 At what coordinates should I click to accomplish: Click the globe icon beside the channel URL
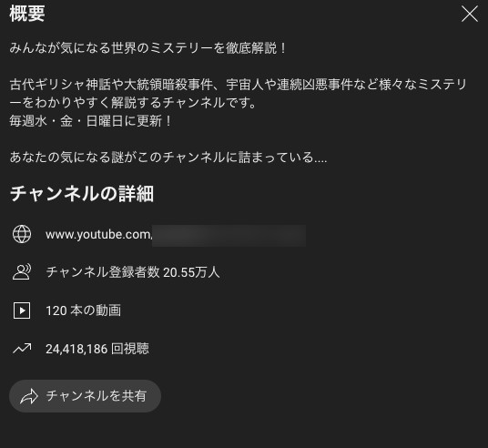(x=22, y=234)
